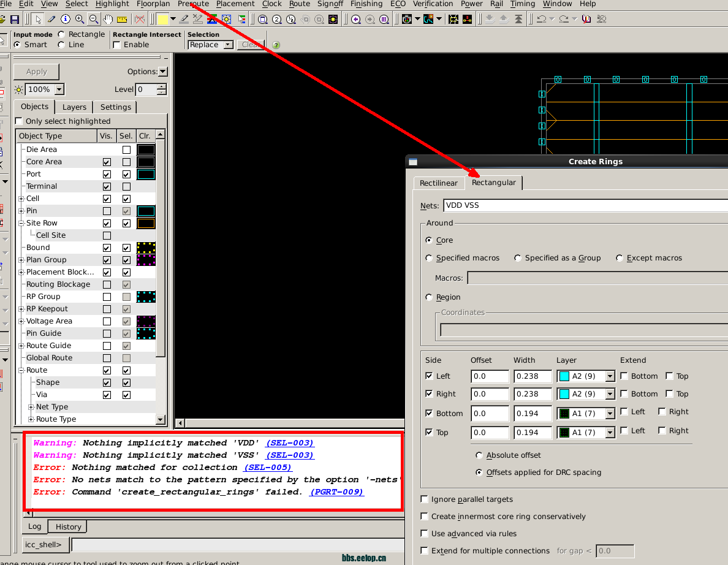Screen dimensions: 728x565
Task: Open the Placement menu
Action: (x=235, y=4)
